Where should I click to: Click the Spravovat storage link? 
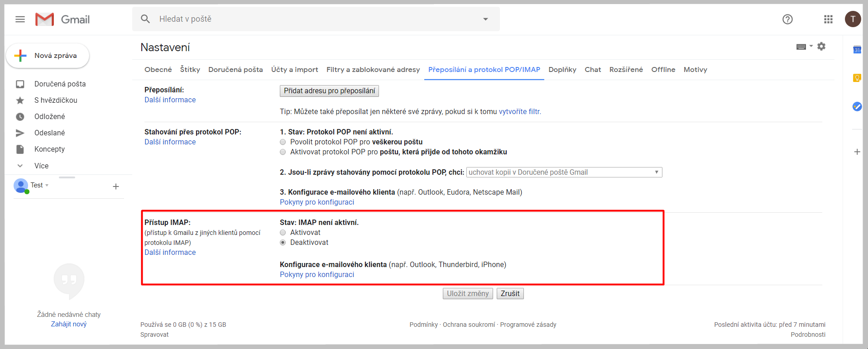coord(154,335)
